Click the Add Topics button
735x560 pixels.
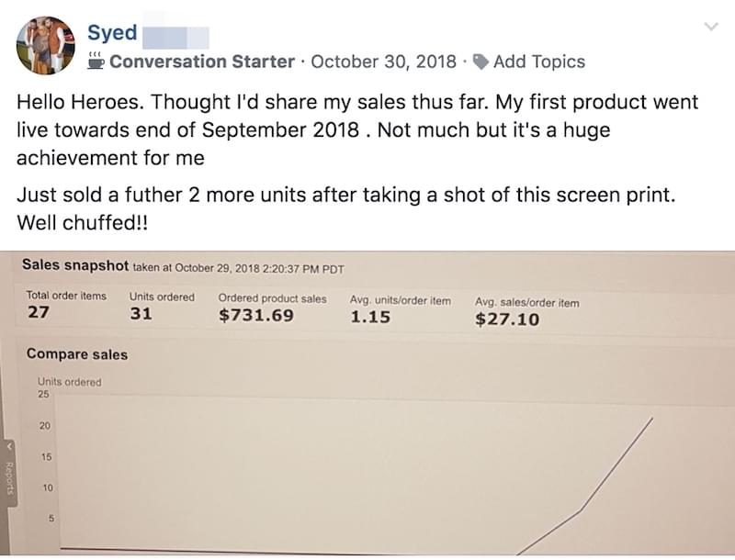point(538,62)
